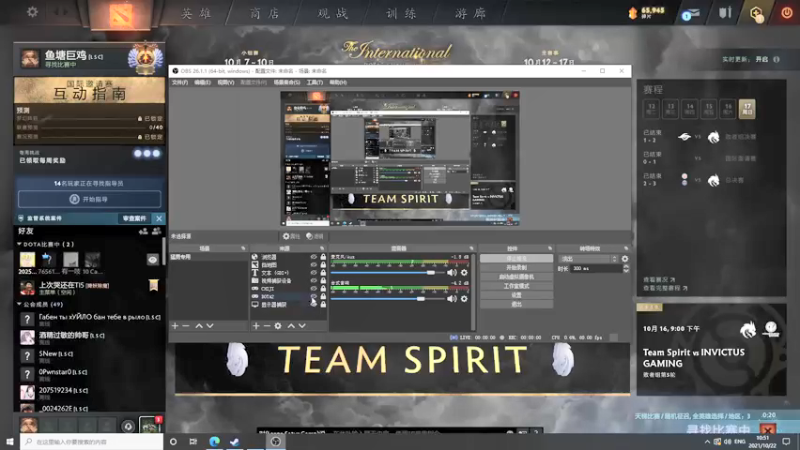Screen dimensions: 800x450
Task: Click the party invite icon in friends header
Action: coord(156,231)
